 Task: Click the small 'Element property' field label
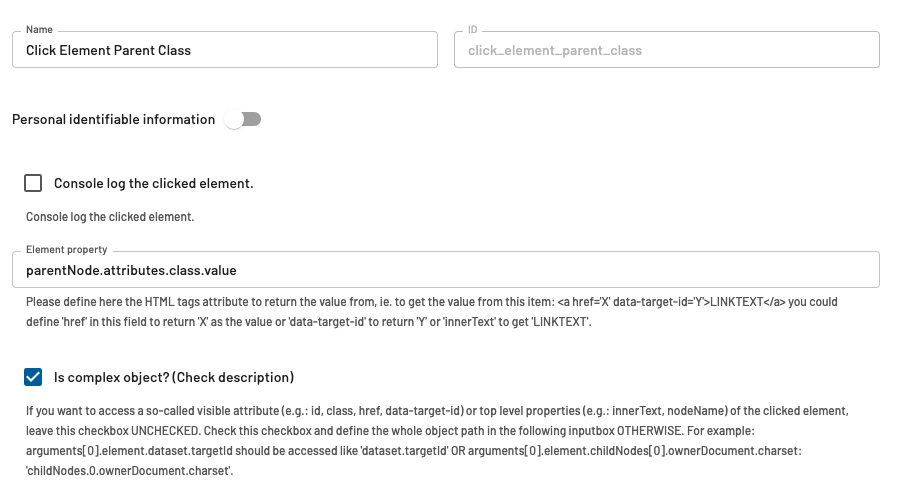click(66, 250)
